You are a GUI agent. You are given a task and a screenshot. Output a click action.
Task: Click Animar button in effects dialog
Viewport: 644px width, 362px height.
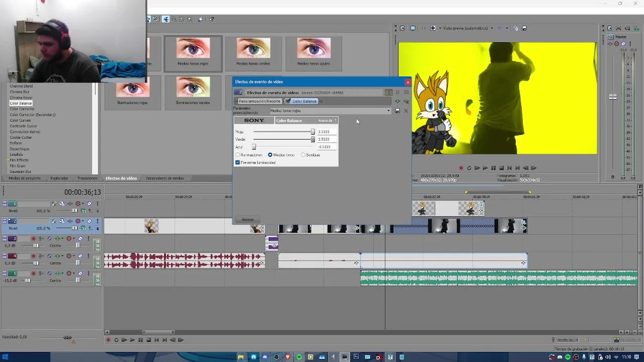248,219
